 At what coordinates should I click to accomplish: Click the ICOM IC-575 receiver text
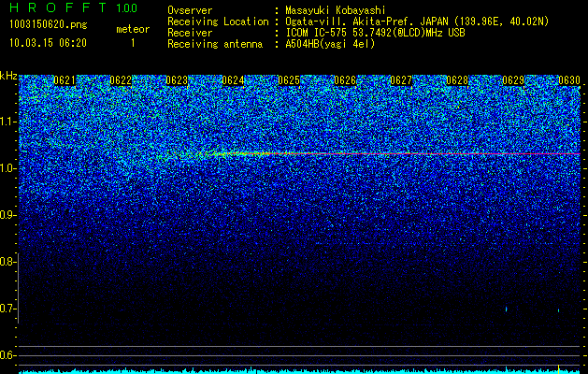point(376,33)
